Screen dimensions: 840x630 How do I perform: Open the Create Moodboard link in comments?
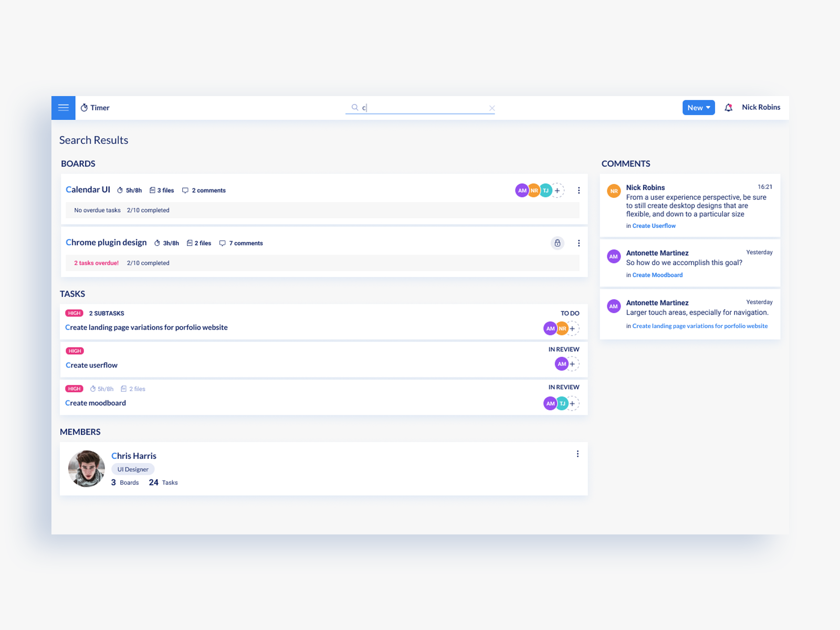pos(657,275)
